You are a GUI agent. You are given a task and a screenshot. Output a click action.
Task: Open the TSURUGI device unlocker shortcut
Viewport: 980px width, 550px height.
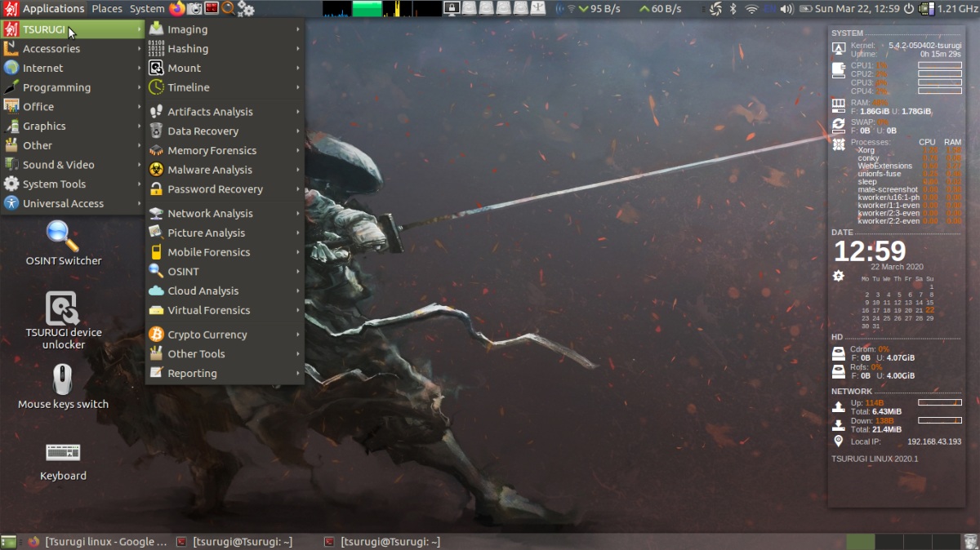tap(64, 320)
